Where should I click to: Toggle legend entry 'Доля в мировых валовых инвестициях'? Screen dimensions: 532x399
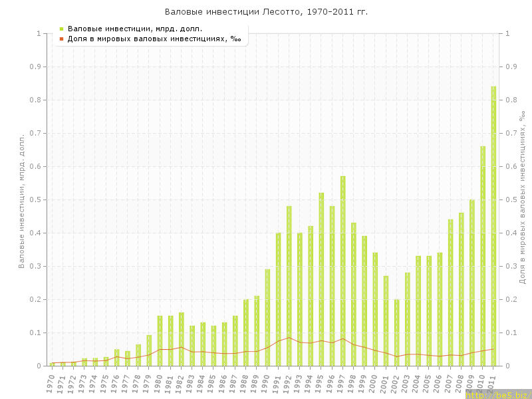click(154, 39)
